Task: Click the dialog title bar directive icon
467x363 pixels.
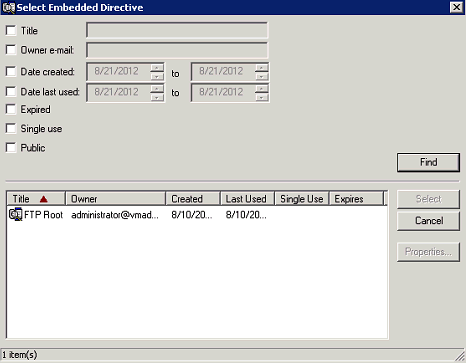Action: (8, 7)
